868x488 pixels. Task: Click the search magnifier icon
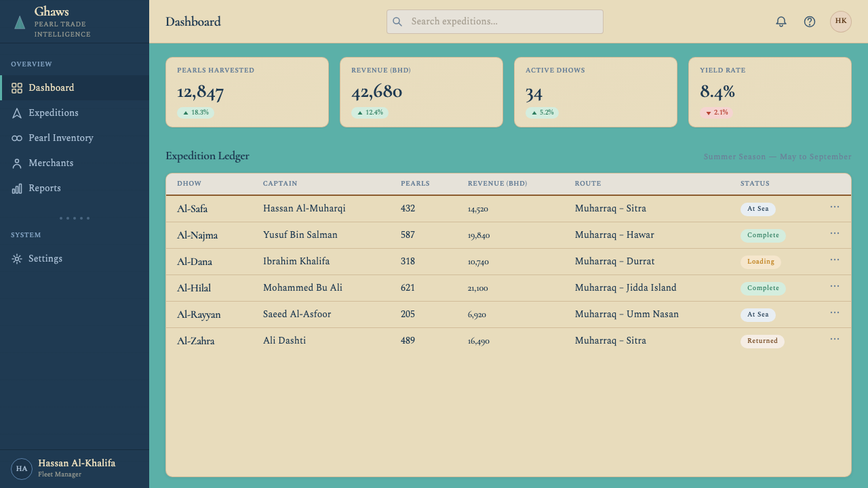click(x=398, y=22)
